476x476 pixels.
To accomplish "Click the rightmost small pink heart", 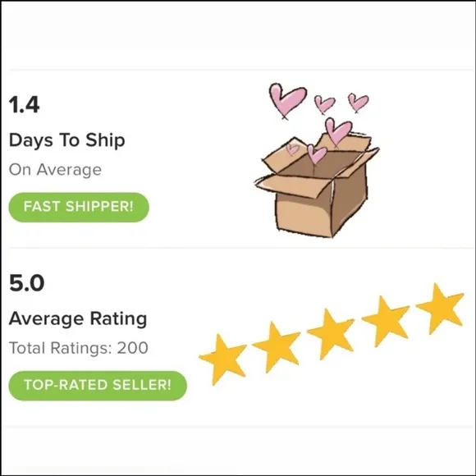I will [x=359, y=103].
